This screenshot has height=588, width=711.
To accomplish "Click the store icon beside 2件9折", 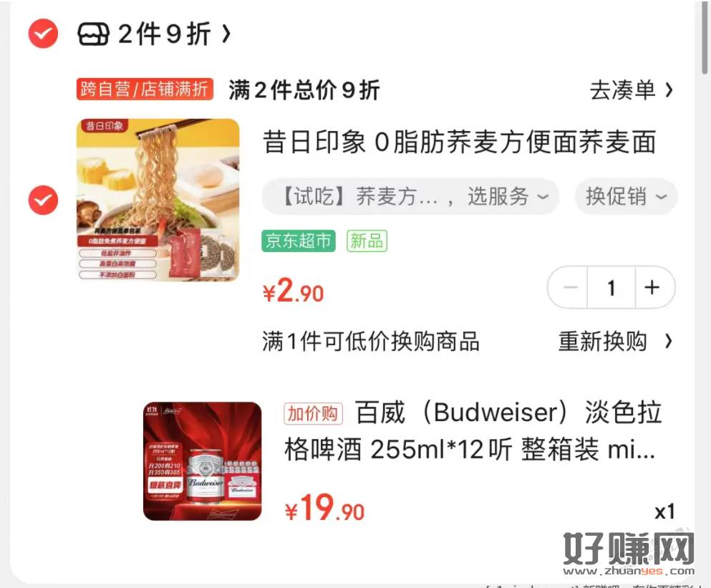I will pyautogui.click(x=93, y=34).
